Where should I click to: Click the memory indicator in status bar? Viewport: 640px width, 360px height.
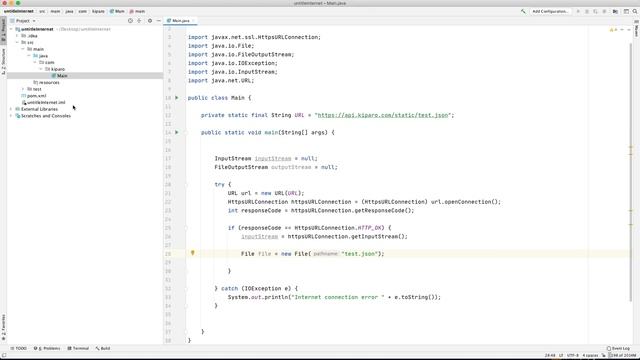[623, 356]
